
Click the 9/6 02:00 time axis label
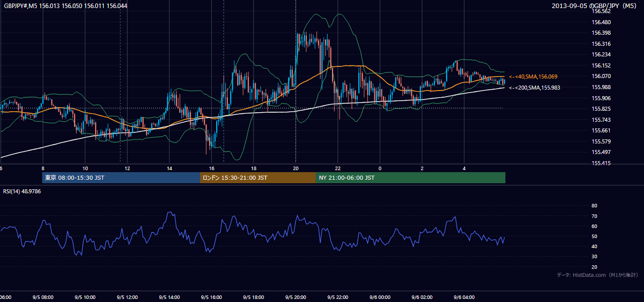pos(422,297)
